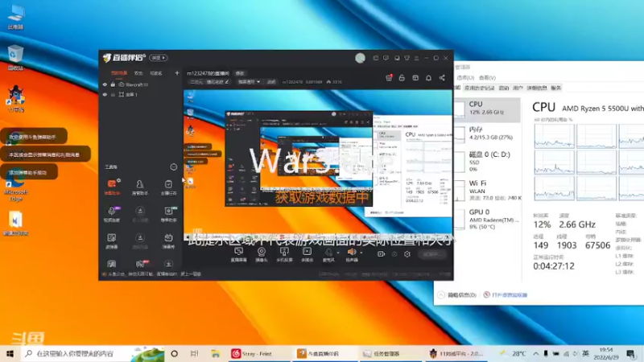Expand the 推荐画质 quality dropdown
Viewport: 644px width, 362px height.
point(249,82)
